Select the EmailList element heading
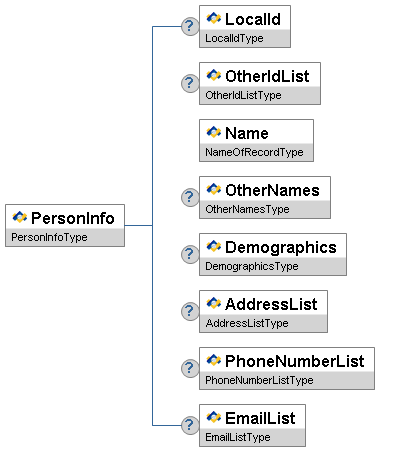397x451 pixels. [260, 418]
